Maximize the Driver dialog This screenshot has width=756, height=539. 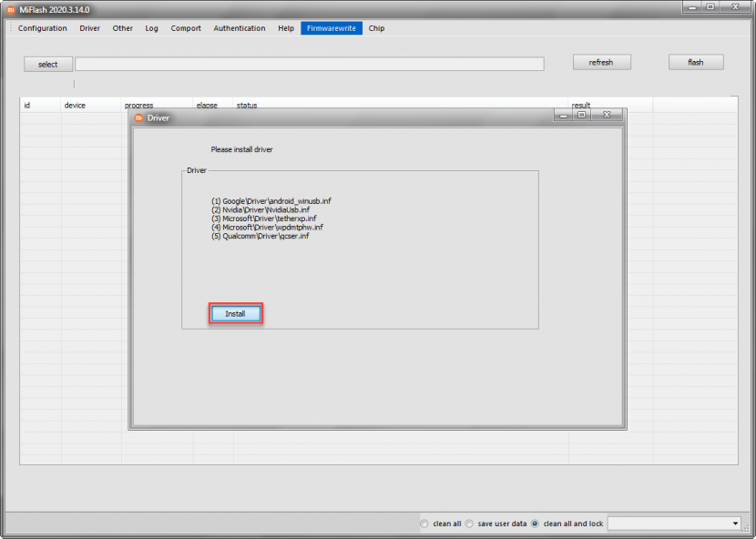581,116
